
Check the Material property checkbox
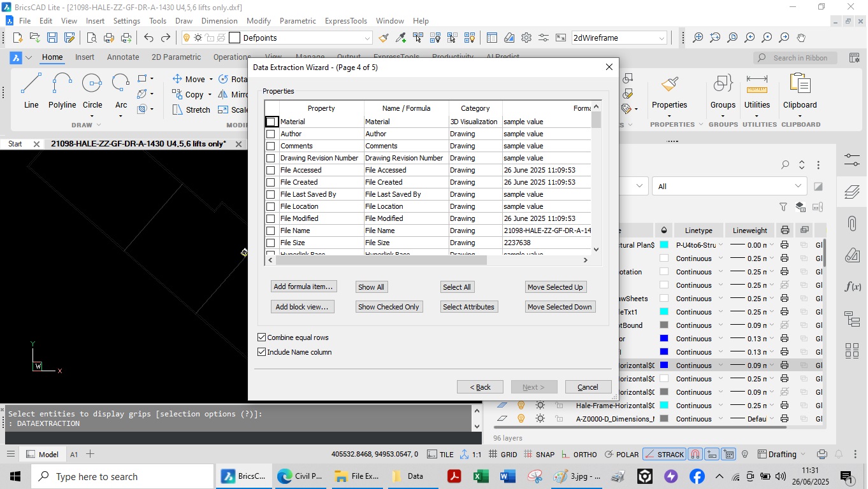tap(271, 122)
